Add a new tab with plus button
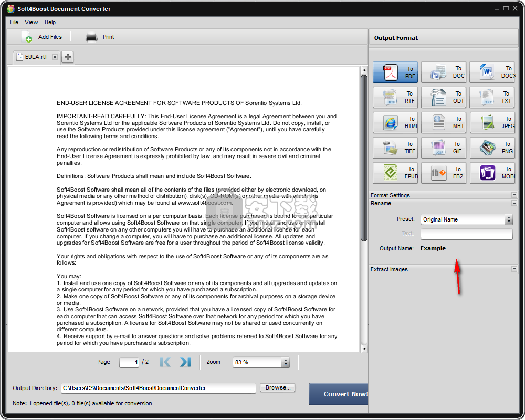Image resolution: width=525 pixels, height=420 pixels. [68, 57]
